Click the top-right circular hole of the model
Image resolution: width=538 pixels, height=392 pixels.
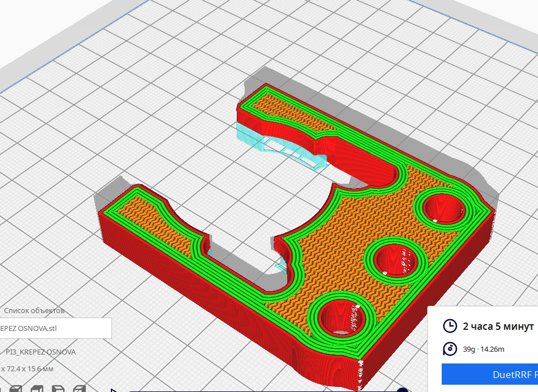[x=444, y=209]
